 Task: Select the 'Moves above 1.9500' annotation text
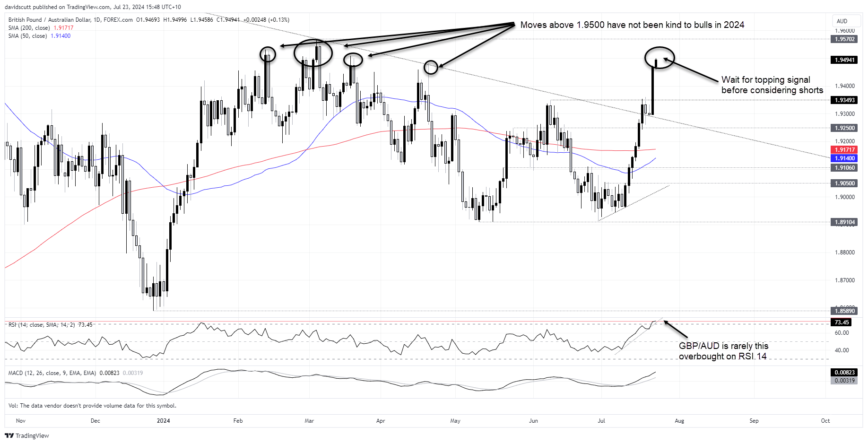(632, 25)
